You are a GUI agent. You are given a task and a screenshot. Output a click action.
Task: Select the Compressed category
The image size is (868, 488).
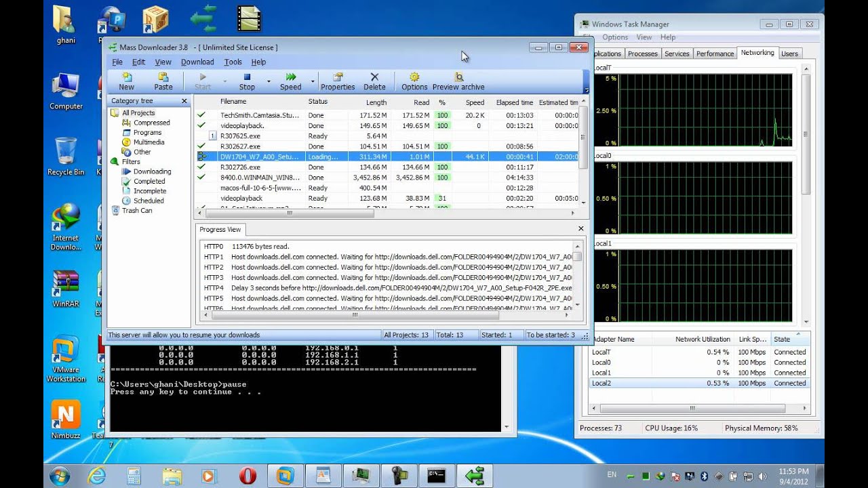tap(152, 123)
